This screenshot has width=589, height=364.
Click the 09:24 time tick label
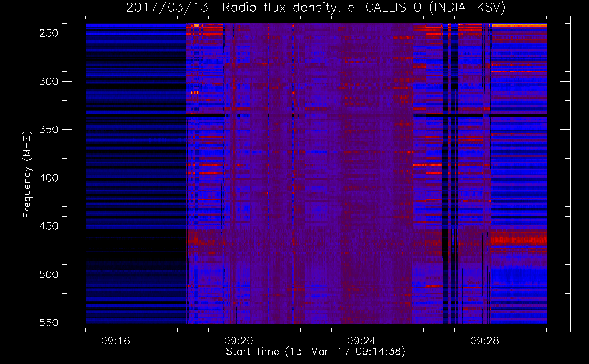(x=362, y=341)
